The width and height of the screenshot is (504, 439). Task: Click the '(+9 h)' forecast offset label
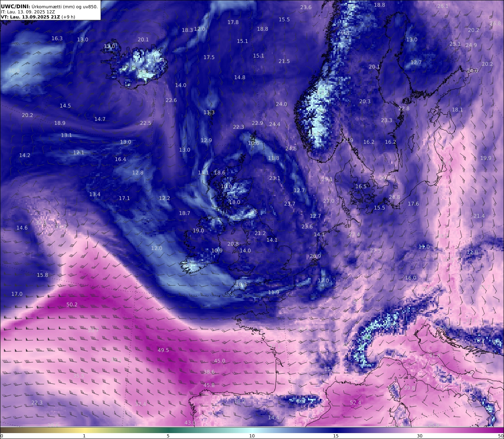[69, 17]
